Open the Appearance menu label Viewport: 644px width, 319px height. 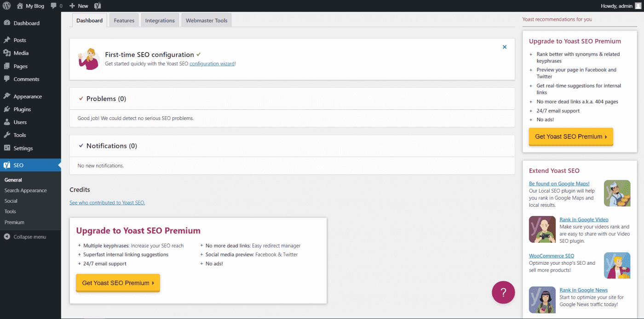point(28,97)
